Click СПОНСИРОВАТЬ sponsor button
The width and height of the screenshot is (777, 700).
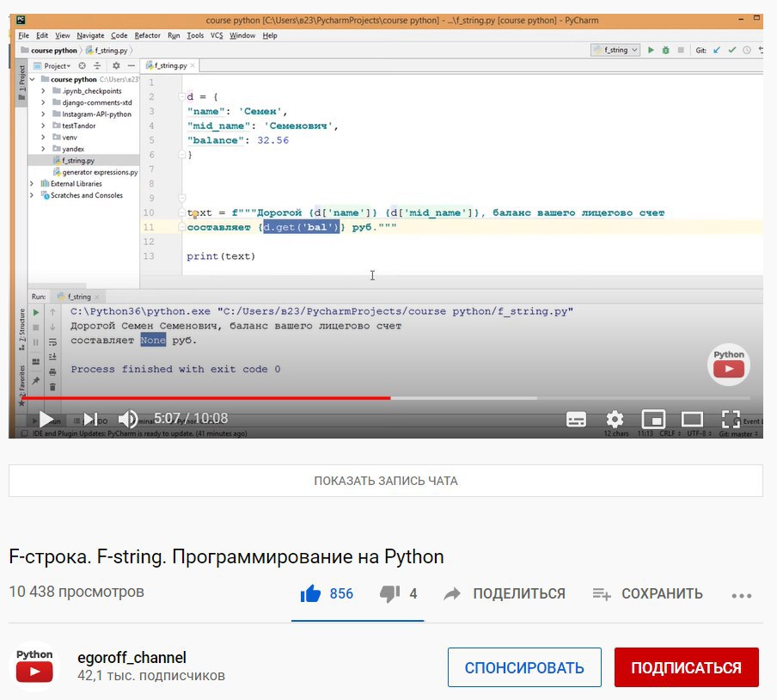point(524,667)
